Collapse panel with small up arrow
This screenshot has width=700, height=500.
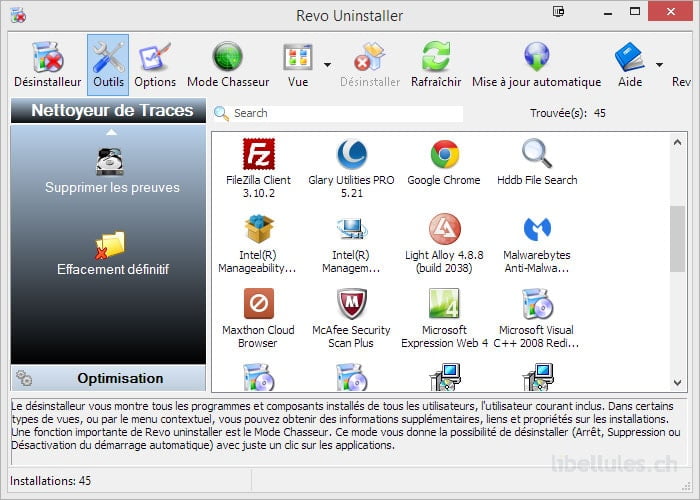[x=112, y=132]
